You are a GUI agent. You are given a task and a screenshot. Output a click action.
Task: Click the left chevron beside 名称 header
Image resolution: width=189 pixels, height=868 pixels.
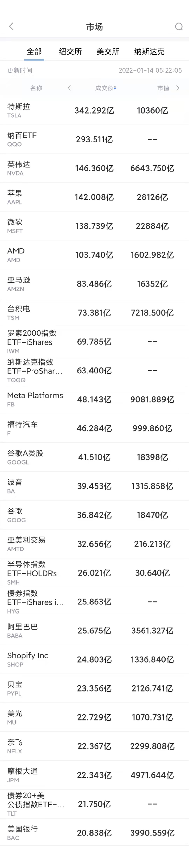pos(69,88)
